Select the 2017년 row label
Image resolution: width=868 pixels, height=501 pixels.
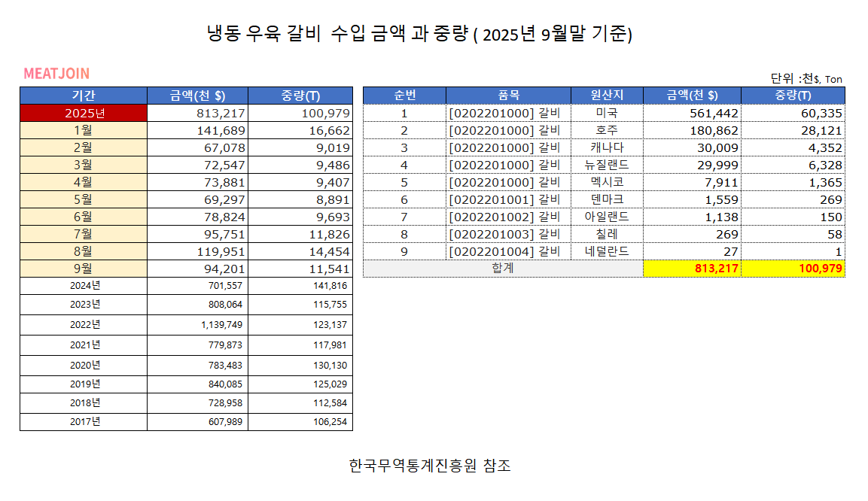coord(84,421)
